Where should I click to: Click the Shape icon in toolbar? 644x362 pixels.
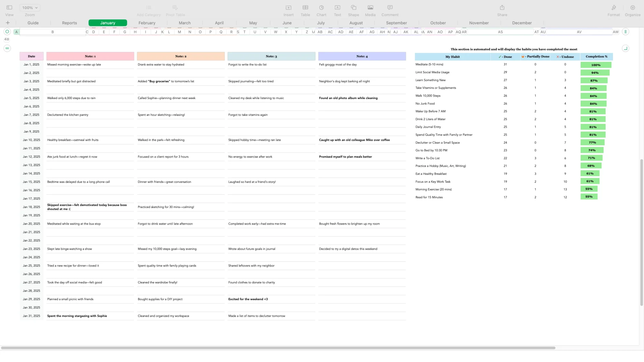[354, 7]
